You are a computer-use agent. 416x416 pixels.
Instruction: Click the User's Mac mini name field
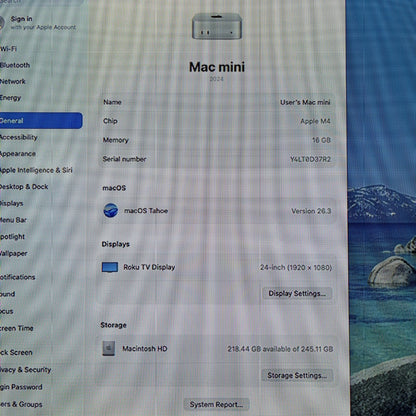[217, 102]
